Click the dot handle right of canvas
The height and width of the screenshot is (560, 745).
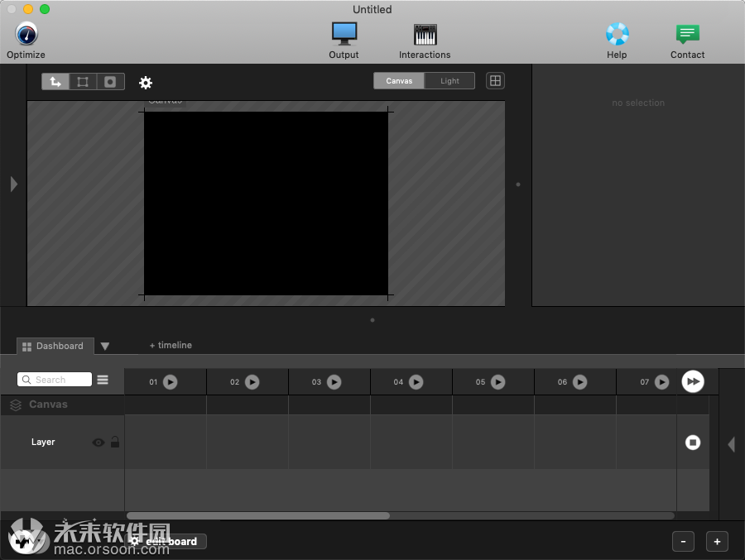pyautogui.click(x=518, y=184)
